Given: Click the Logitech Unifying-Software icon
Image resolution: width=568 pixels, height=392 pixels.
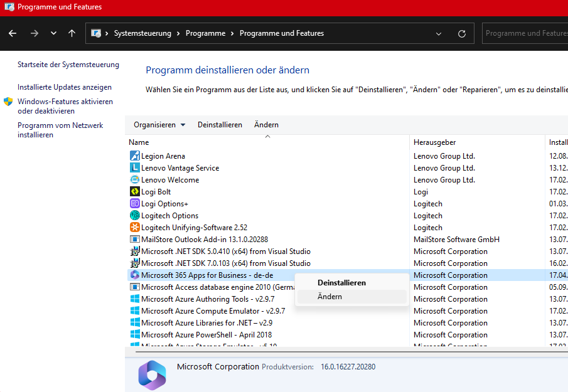Looking at the screenshot, I should pyautogui.click(x=135, y=228).
